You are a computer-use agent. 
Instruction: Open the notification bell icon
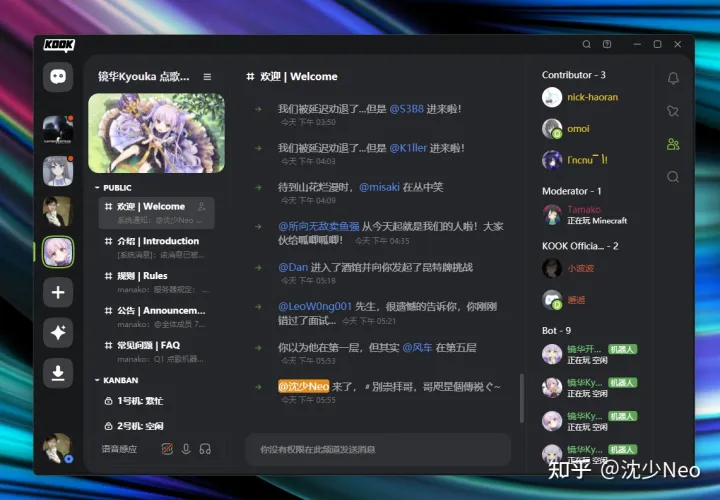[x=673, y=78]
